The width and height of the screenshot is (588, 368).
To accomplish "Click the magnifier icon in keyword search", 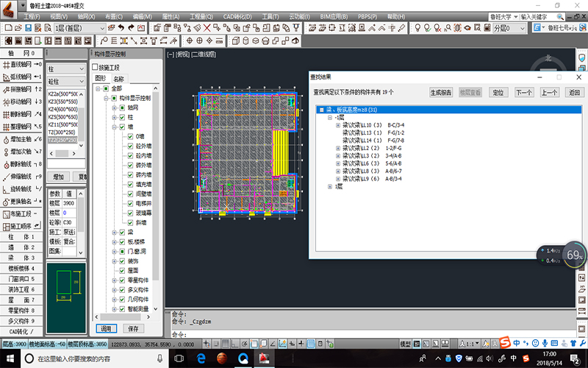I will [560, 17].
